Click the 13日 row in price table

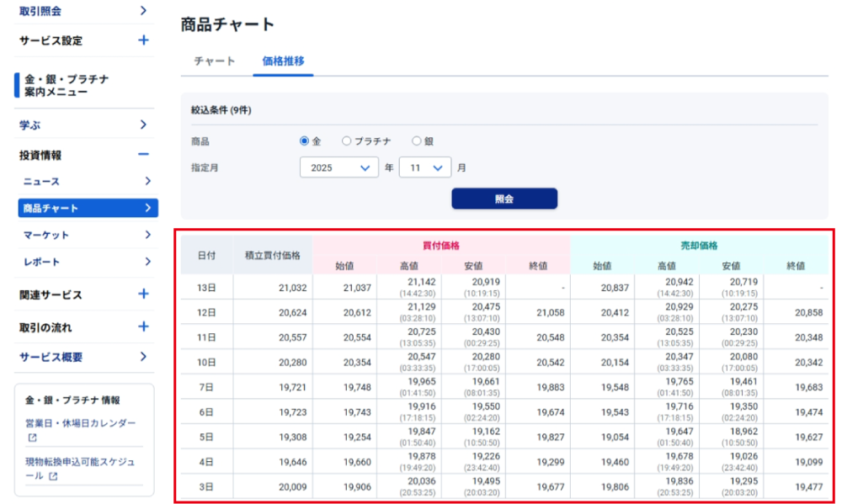pos(206,288)
